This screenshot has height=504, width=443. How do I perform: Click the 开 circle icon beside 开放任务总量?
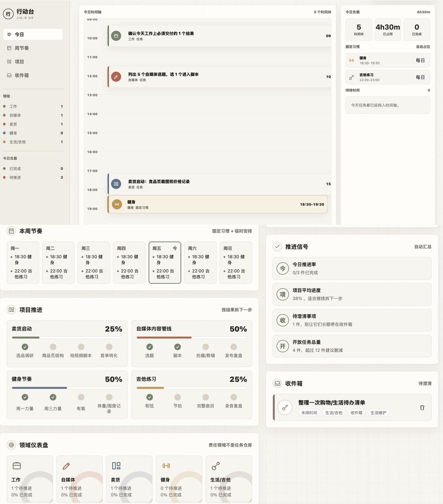(283, 346)
